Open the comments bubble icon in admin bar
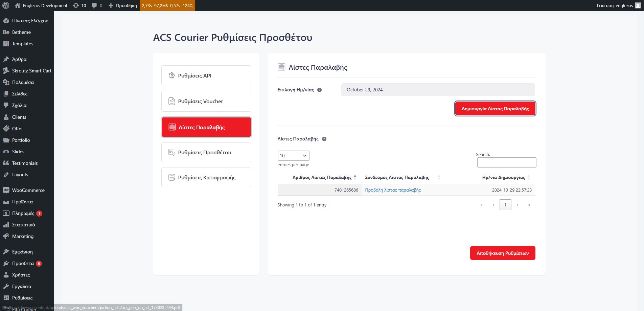644x311 pixels. (94, 5)
